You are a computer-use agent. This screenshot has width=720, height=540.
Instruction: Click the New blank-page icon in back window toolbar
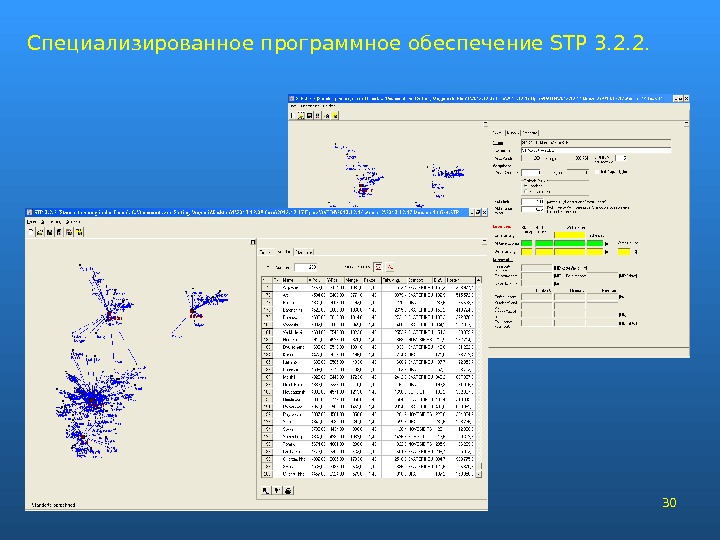292,115
